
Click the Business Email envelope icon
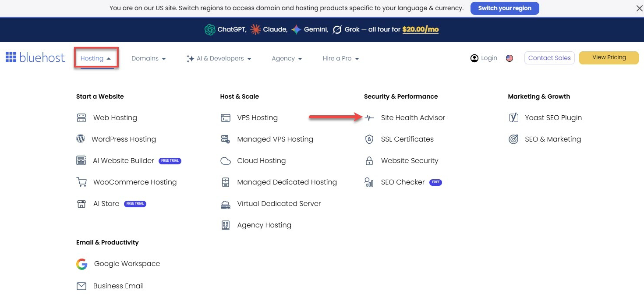click(x=81, y=286)
